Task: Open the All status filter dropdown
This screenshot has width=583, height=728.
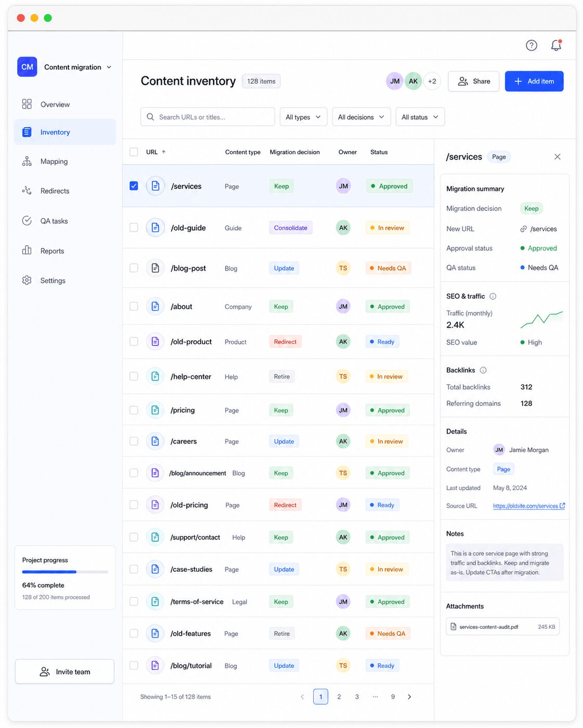Action: pyautogui.click(x=420, y=117)
